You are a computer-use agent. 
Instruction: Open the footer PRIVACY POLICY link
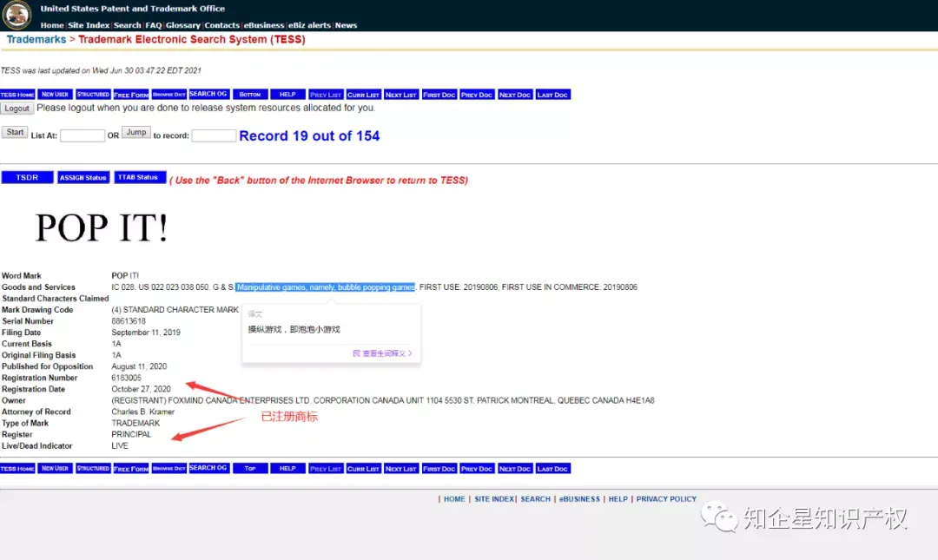[666, 499]
